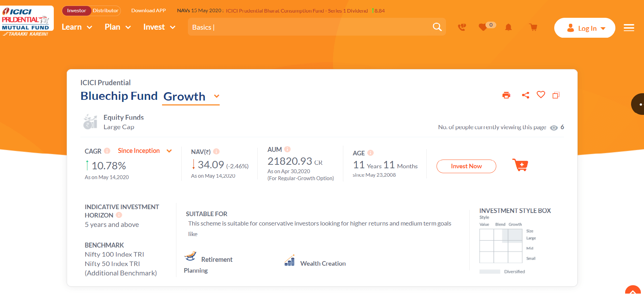The height and width of the screenshot is (295, 644).
Task: Click the search magnifier icon
Action: (x=437, y=27)
